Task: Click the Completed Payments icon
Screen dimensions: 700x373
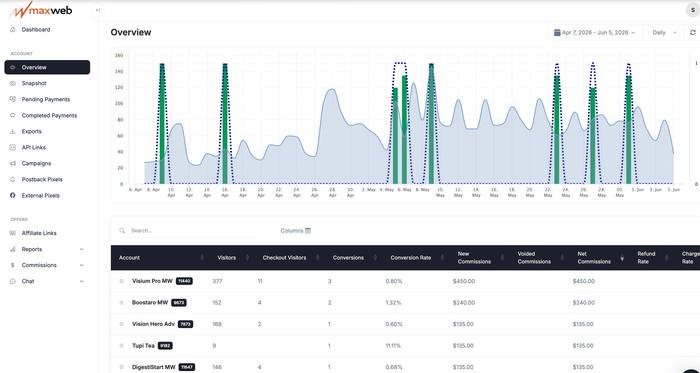Action: pyautogui.click(x=12, y=115)
